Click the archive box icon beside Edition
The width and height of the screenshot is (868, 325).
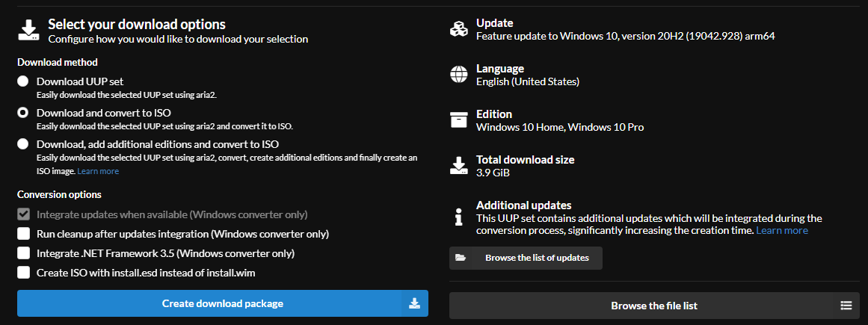pyautogui.click(x=458, y=120)
